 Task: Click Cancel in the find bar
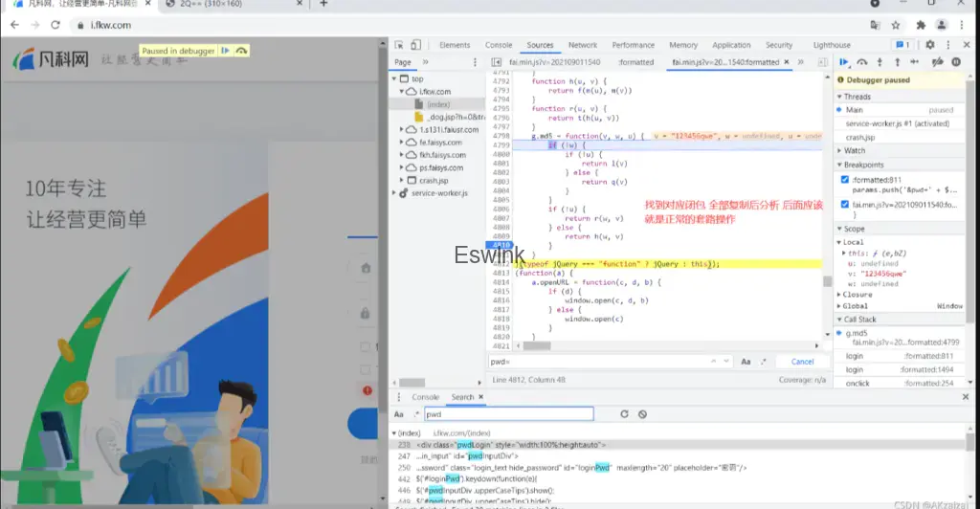click(x=802, y=362)
